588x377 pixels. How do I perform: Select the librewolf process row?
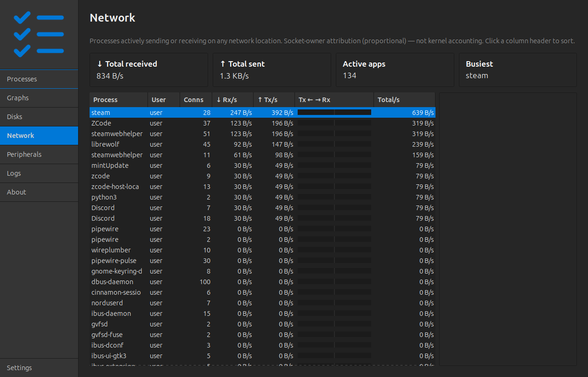click(x=262, y=144)
